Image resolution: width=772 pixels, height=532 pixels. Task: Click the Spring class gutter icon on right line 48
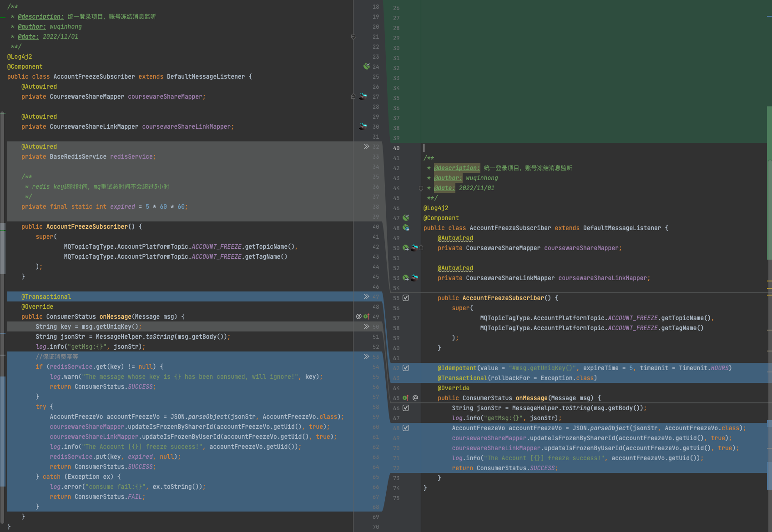[406, 228]
